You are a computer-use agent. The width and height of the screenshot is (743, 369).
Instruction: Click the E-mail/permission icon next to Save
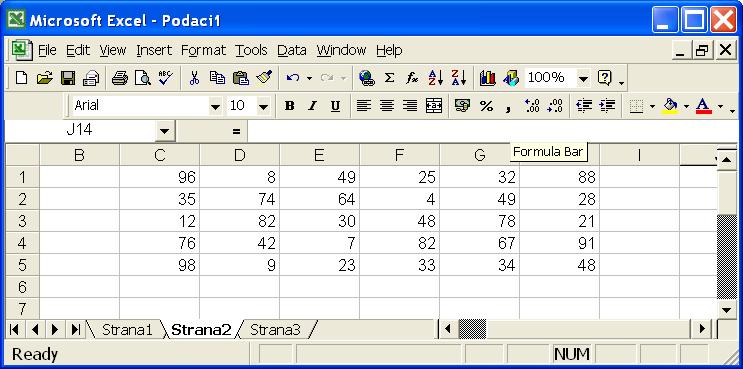91,78
